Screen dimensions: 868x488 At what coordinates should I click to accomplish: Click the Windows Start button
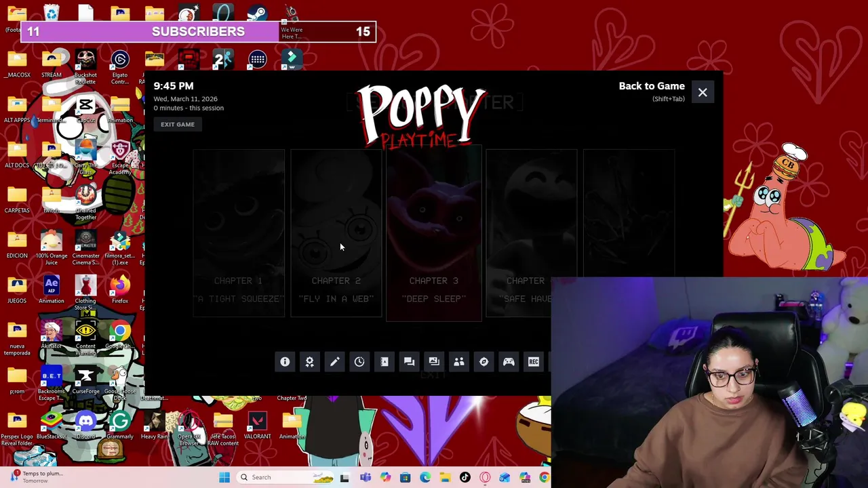[224, 477]
